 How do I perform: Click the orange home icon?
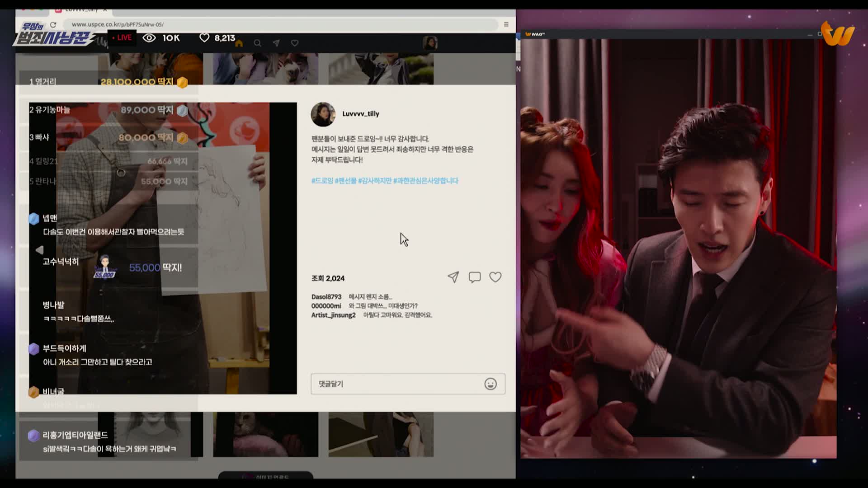[239, 43]
